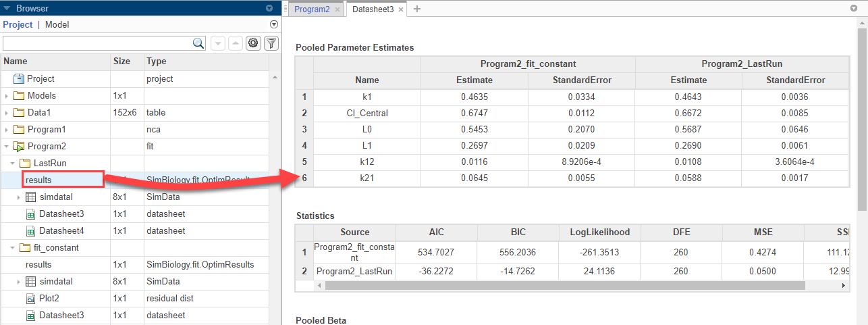Screen dimensions: 868x325
Task: Click in the Browser search field
Action: pos(98,43)
